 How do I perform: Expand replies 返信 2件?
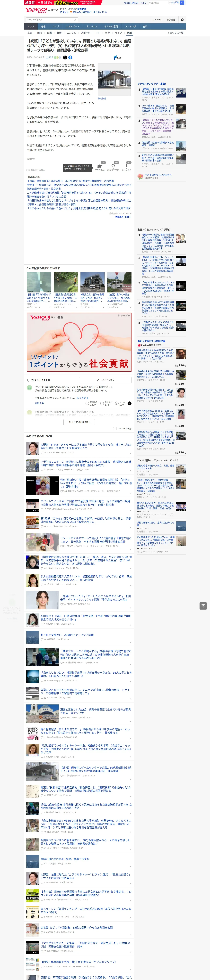click(39, 403)
